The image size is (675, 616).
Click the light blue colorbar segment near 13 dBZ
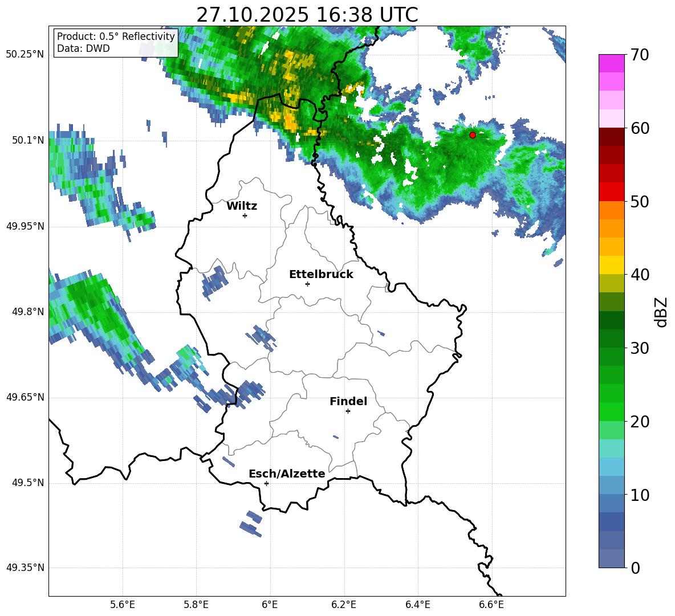(x=611, y=467)
